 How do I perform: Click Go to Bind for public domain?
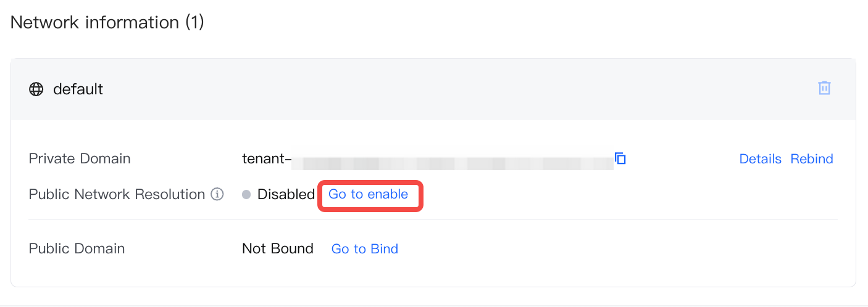pos(364,249)
